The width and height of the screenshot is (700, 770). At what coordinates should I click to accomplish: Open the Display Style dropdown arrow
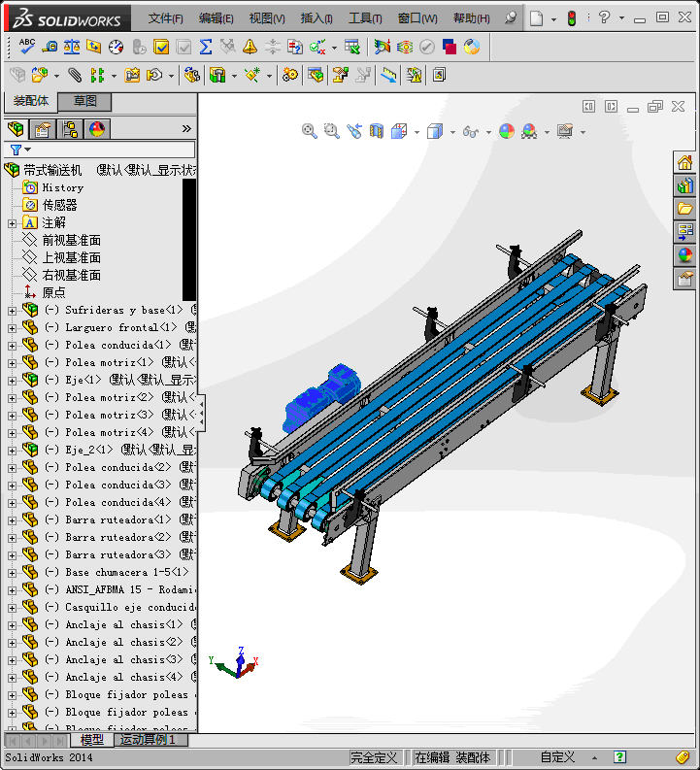click(x=452, y=132)
